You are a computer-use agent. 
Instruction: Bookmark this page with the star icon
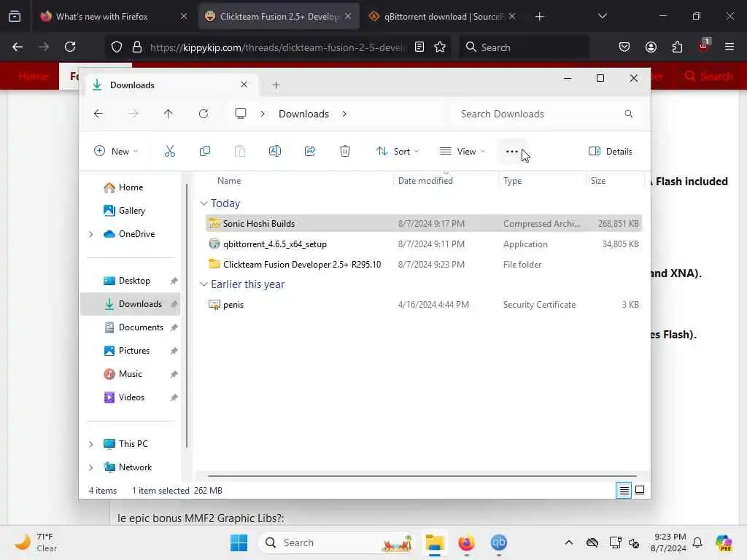click(x=440, y=47)
